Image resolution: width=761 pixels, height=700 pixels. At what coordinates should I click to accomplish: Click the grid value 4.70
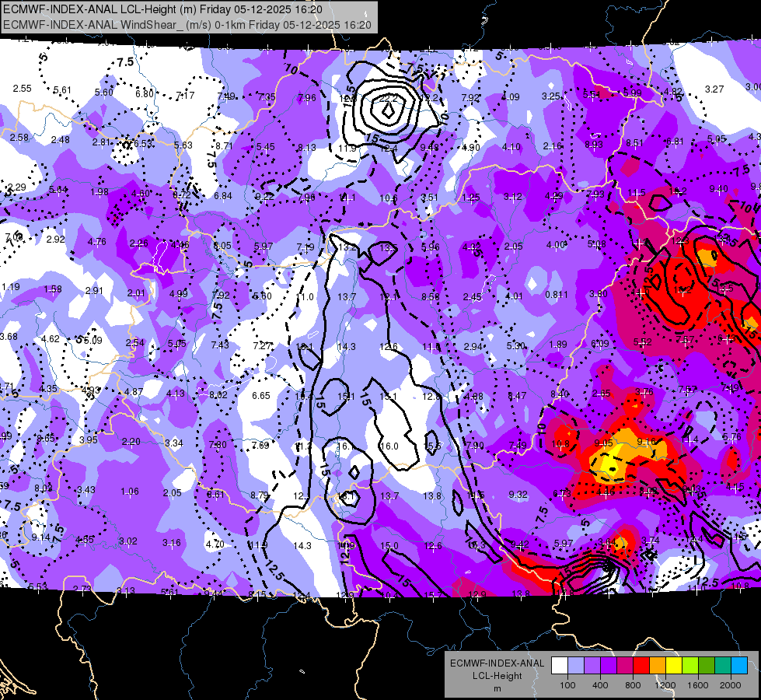tap(215, 544)
